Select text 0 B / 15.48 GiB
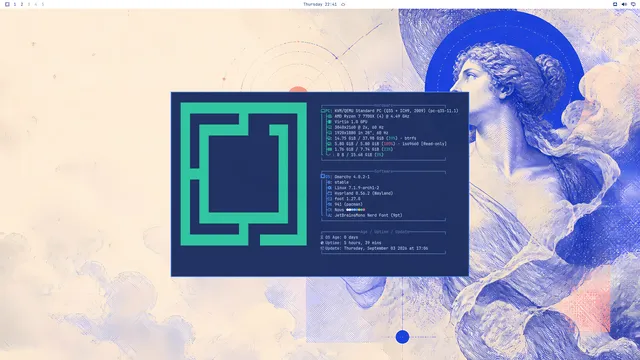 click(x=355, y=155)
